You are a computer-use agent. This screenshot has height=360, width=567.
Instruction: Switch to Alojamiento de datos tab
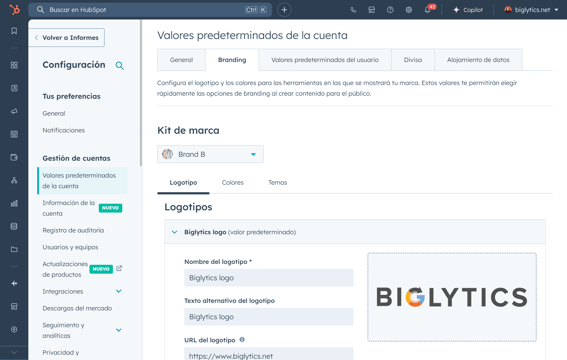point(478,60)
